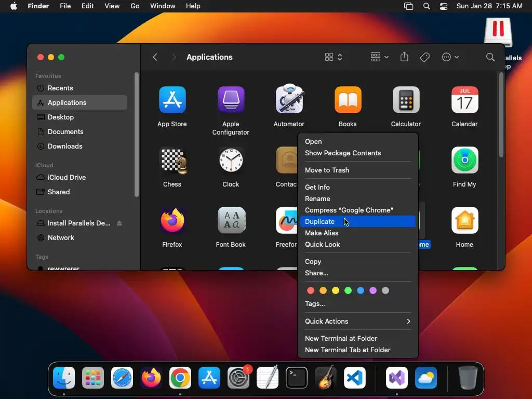
Task: Apply the blue tag color
Action: [x=361, y=290]
